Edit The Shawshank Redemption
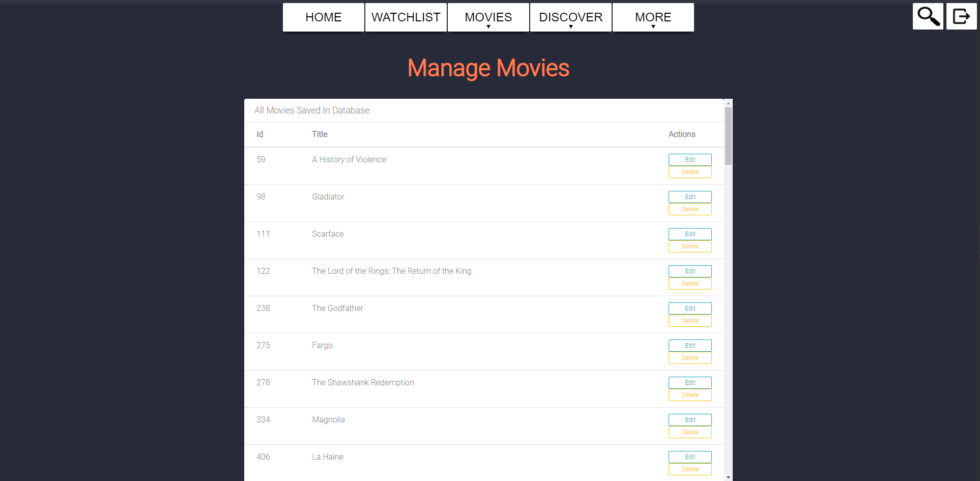Screen dimensions: 980x481 coord(690,383)
